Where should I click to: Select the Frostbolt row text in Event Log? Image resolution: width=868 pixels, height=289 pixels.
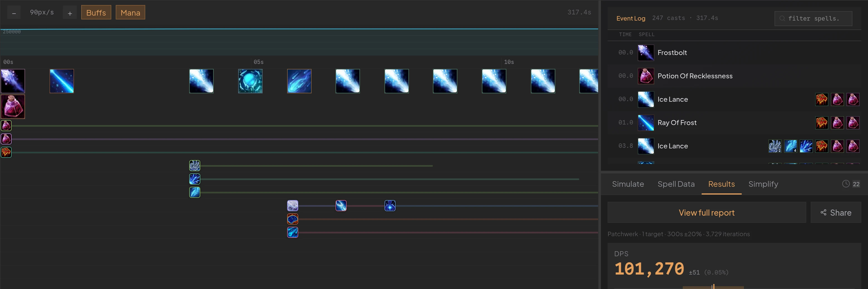coord(672,53)
